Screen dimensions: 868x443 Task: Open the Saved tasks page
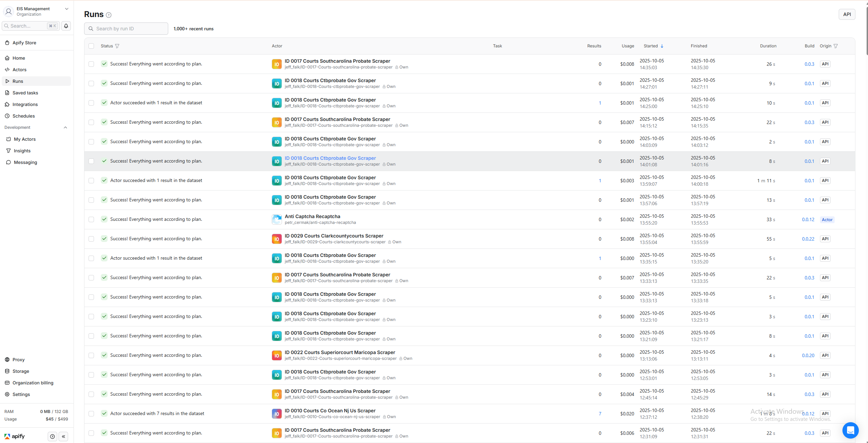coord(26,92)
